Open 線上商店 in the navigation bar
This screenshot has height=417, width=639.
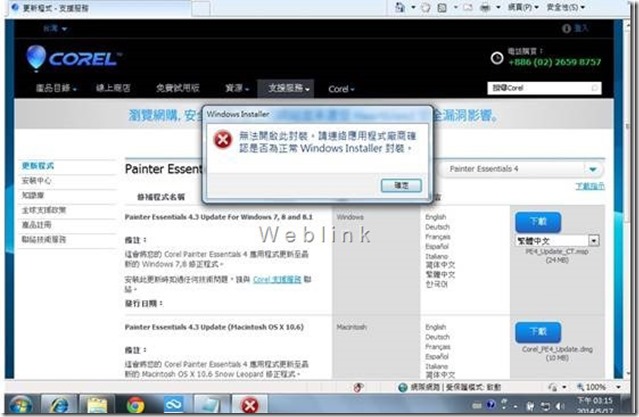point(113,88)
